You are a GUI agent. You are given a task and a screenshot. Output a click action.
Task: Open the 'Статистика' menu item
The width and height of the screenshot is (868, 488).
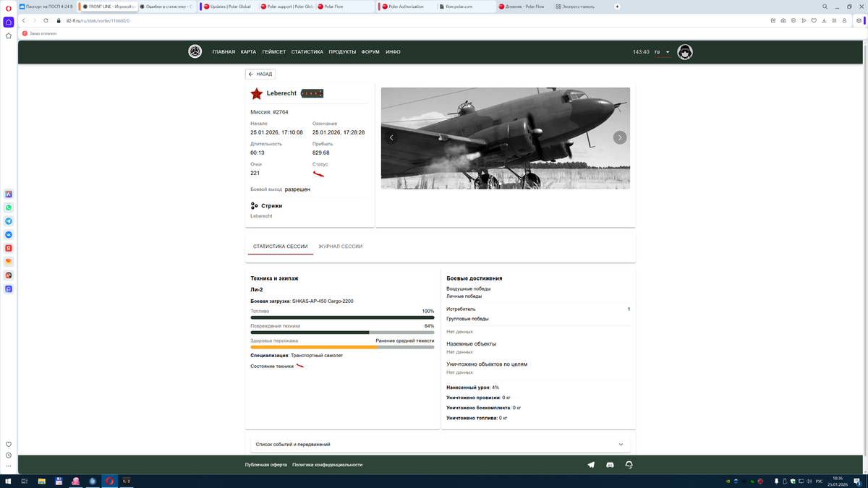point(307,52)
